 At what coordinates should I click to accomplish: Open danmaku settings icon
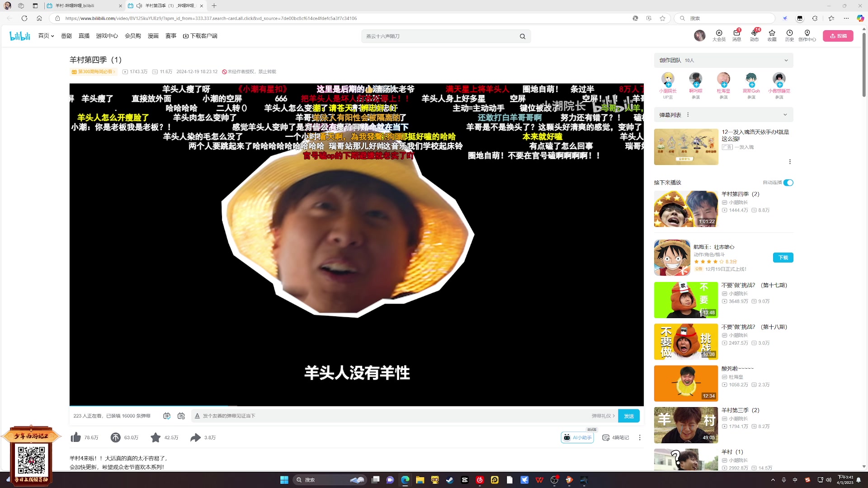(x=181, y=416)
